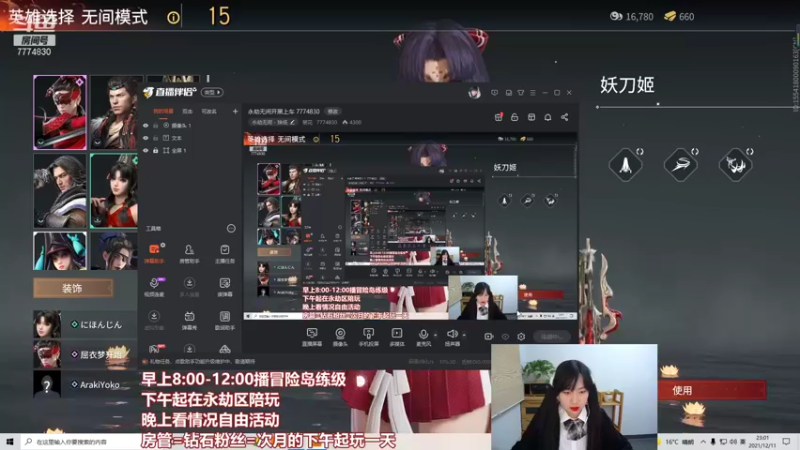Open the toolbox more-options circle icon
Image resolution: width=800 pixels, height=450 pixels.
click(231, 229)
